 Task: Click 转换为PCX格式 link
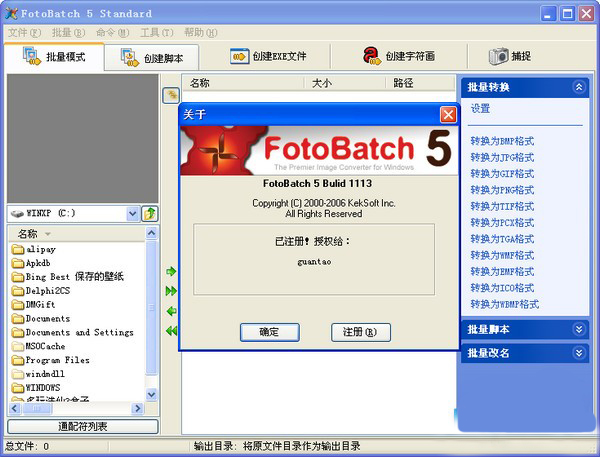[502, 223]
